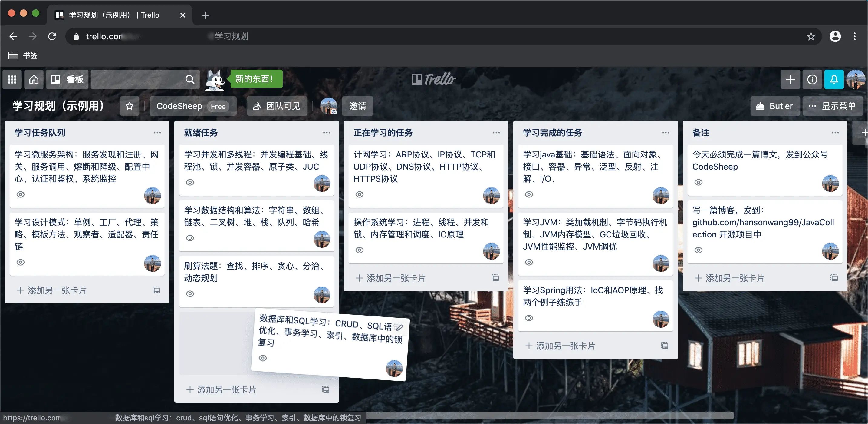Toggle watch eye on 刷算法题 card
The height and width of the screenshot is (424, 868).
(190, 293)
